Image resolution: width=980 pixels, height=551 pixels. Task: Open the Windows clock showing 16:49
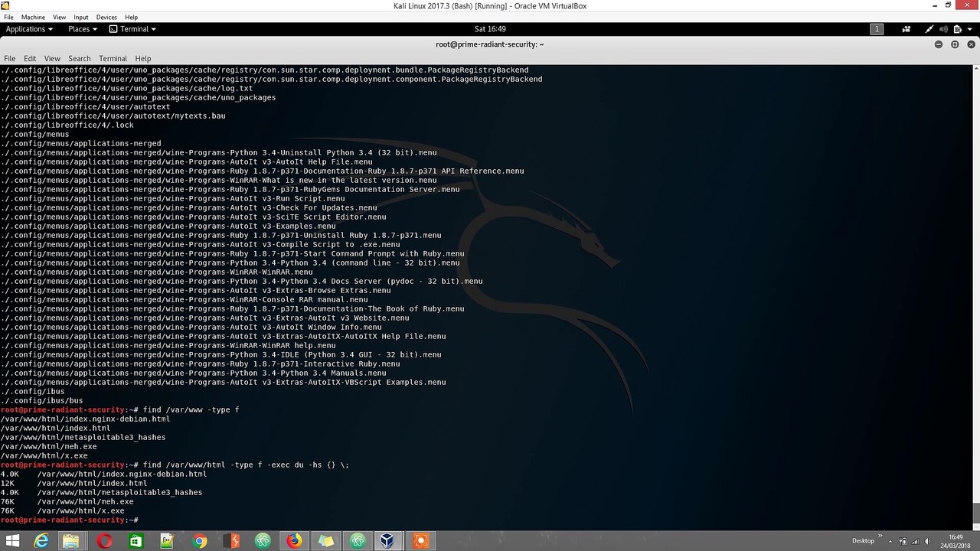pyautogui.click(x=956, y=541)
